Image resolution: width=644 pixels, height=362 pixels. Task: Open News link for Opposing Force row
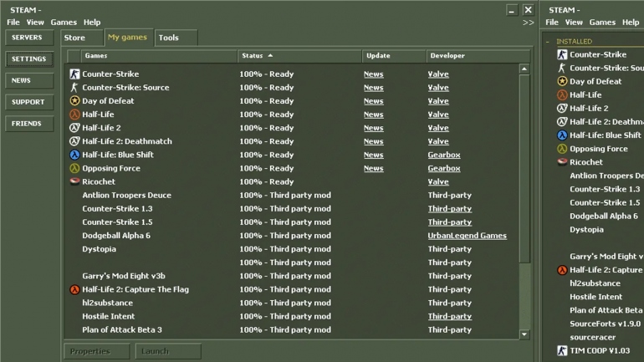pos(373,168)
